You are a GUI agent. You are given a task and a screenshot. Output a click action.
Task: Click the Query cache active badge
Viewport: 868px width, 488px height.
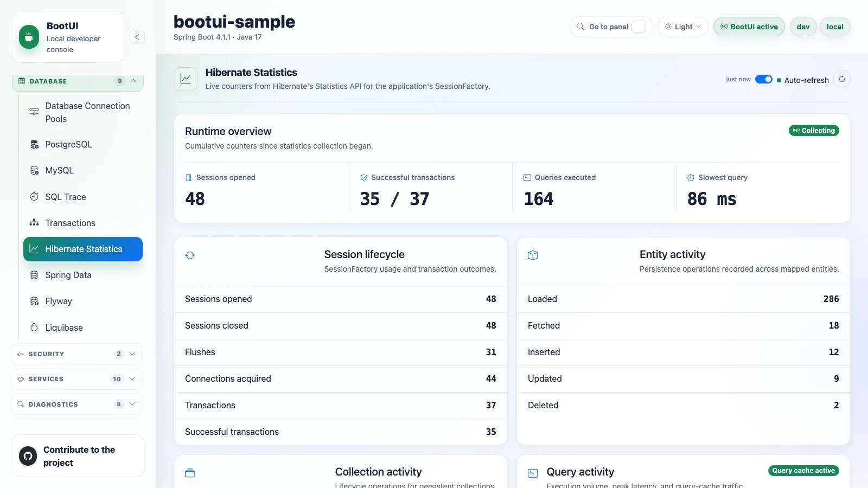pyautogui.click(x=803, y=471)
